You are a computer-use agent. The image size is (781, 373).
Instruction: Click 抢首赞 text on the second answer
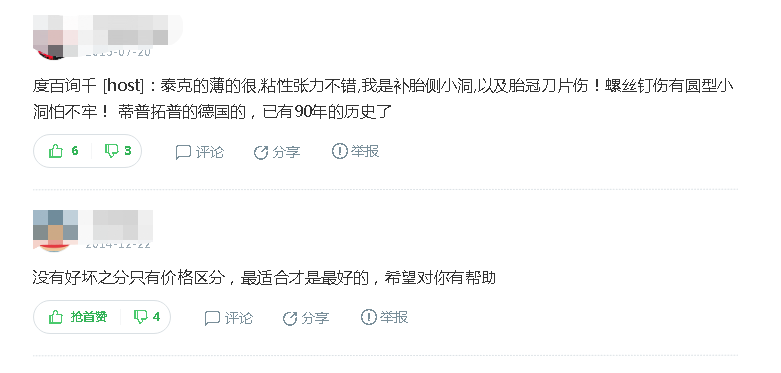(x=89, y=317)
